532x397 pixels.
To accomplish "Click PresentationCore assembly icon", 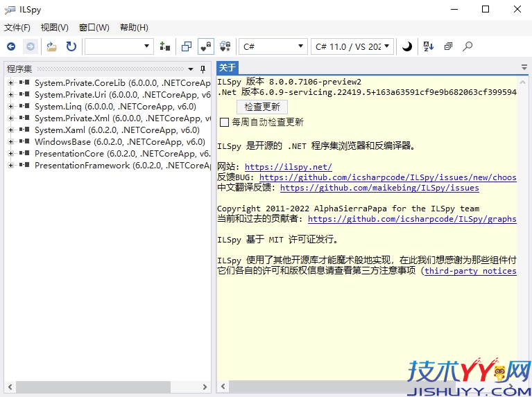I will tap(24, 153).
